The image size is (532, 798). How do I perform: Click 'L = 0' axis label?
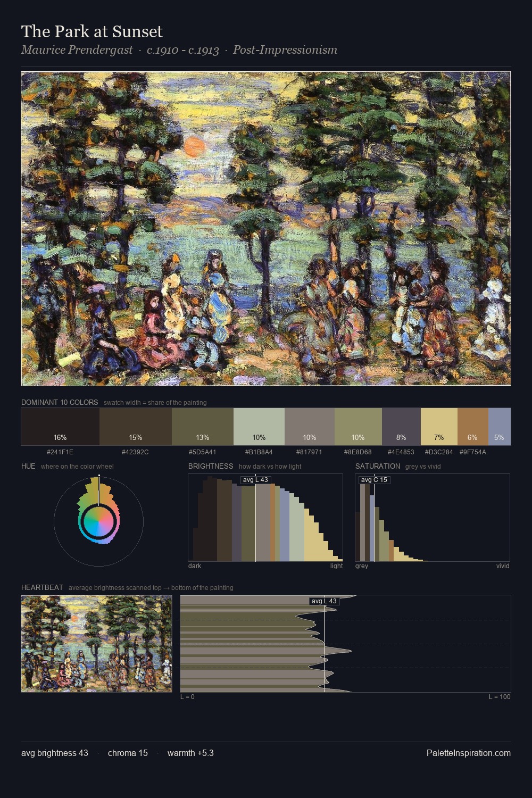(187, 697)
